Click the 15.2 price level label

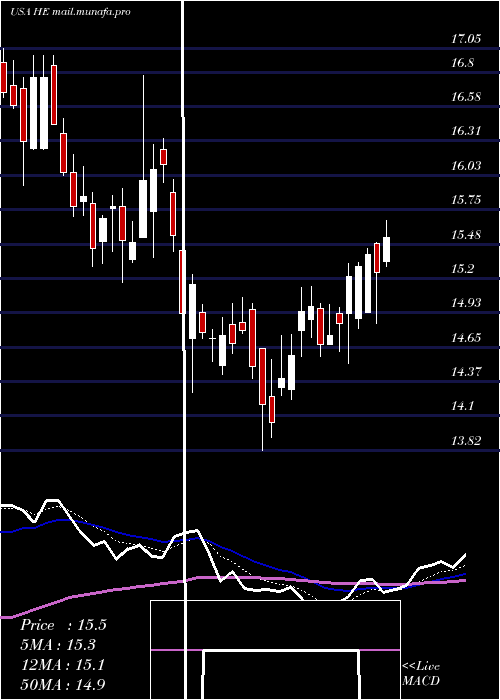click(x=462, y=269)
